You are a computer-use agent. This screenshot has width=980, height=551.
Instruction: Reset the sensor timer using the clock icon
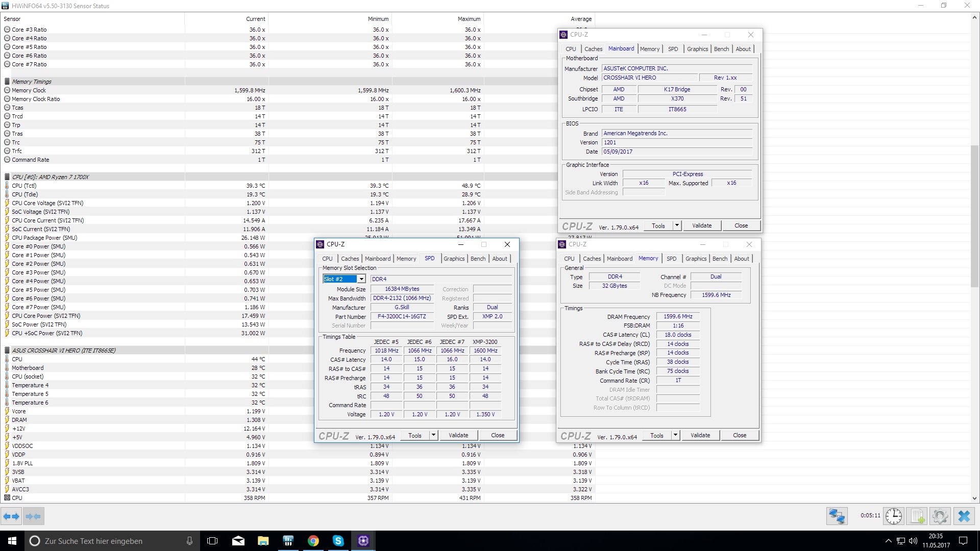[x=893, y=516]
